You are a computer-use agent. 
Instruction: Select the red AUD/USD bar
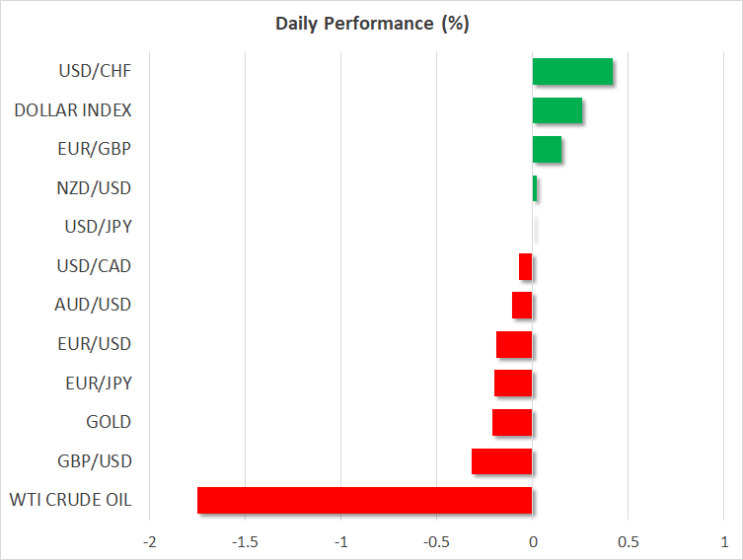[522, 306]
